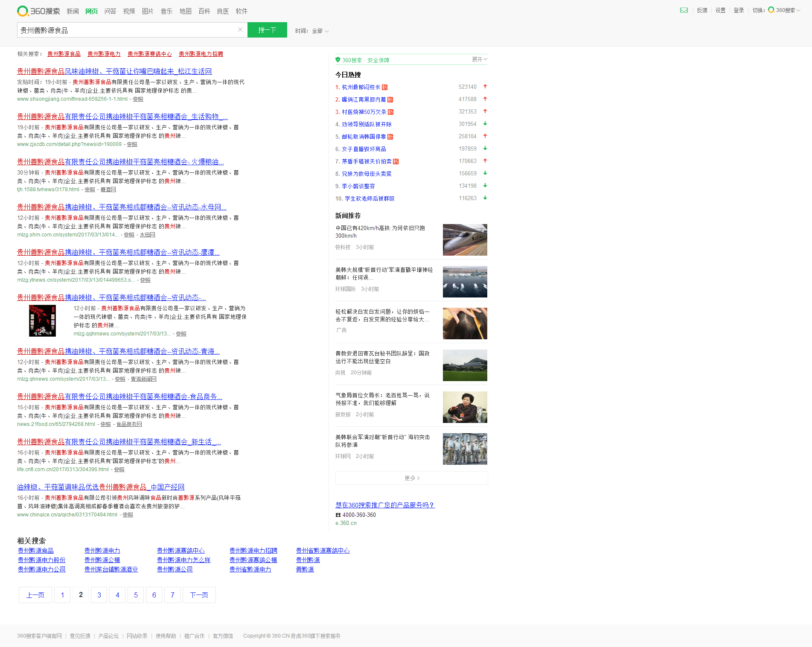812x647 pixels.
Task: Expand the 展开 security panel
Action: coord(480,59)
